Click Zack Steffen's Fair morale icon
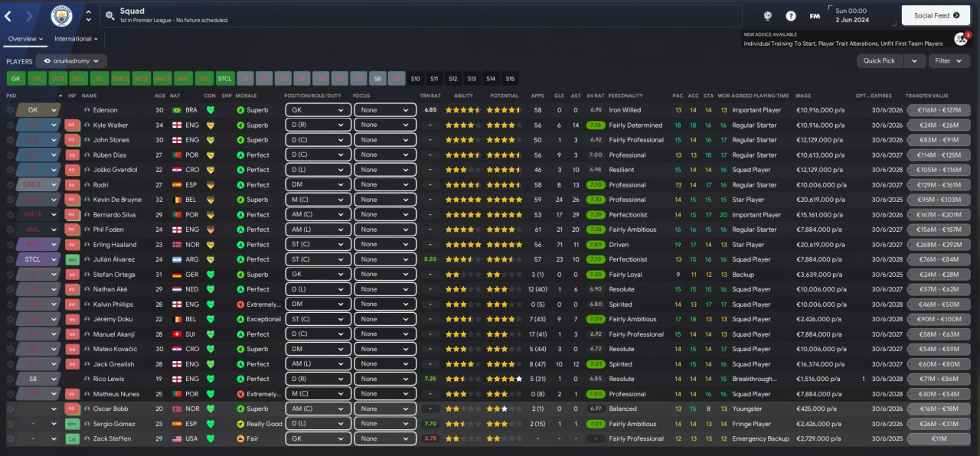 (x=240, y=438)
